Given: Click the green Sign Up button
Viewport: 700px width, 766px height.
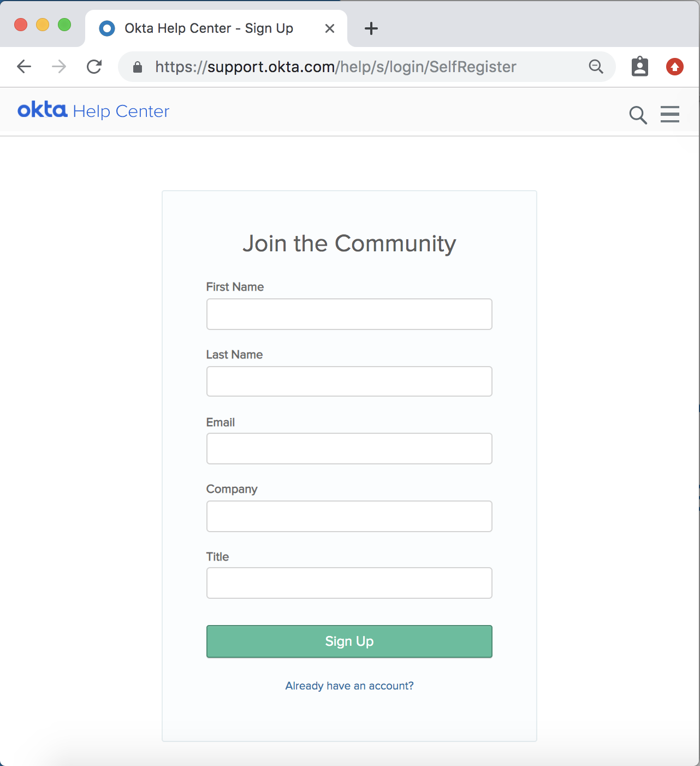Looking at the screenshot, I should point(349,641).
